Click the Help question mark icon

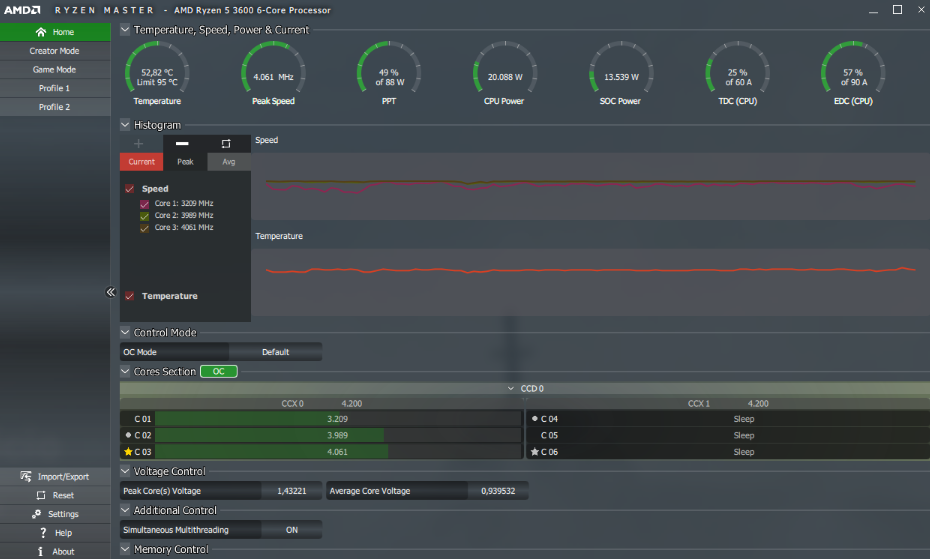tap(43, 533)
